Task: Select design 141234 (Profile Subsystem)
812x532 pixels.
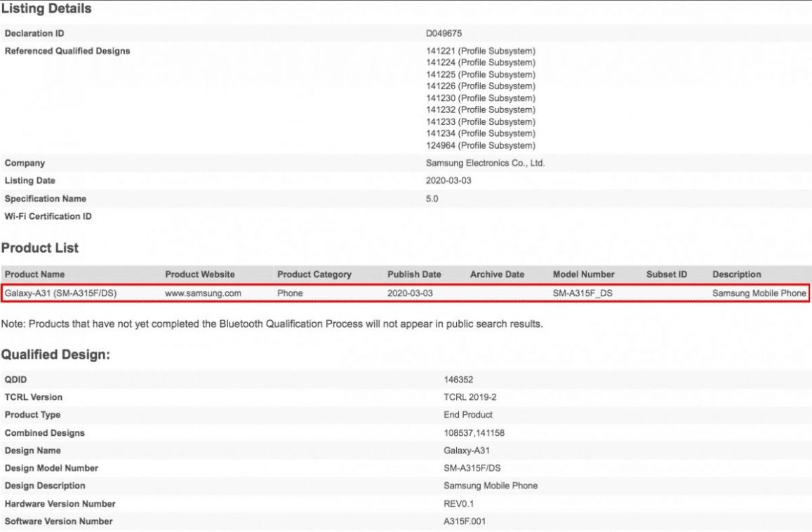Action: click(x=481, y=133)
